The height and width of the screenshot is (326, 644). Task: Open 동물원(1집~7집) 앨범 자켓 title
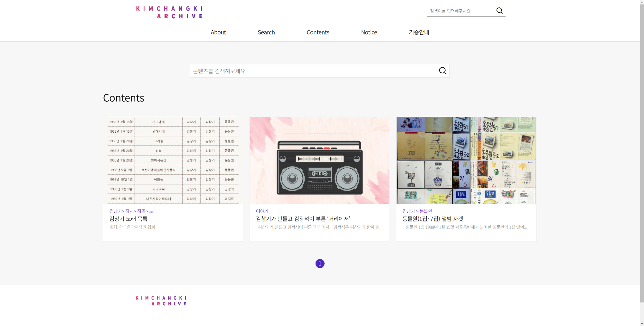pyautogui.click(x=432, y=219)
